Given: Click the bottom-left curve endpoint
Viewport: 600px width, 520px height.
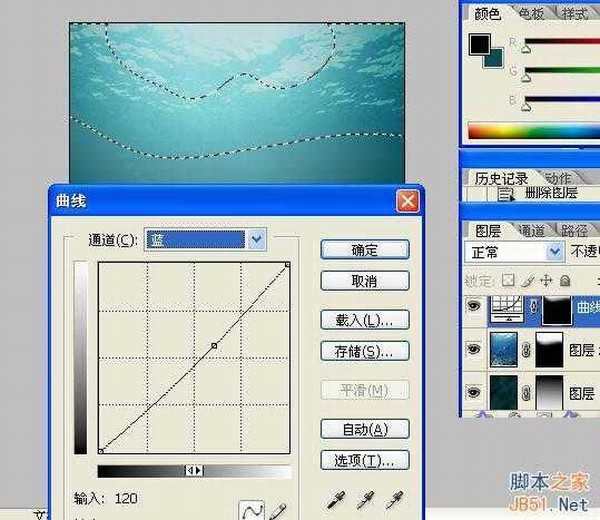Looking at the screenshot, I should (x=101, y=451).
